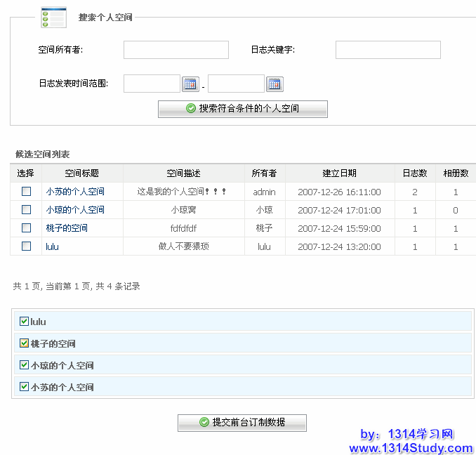The height and width of the screenshot is (455, 476).
Task: Click the search personal spaces button
Action: (x=242, y=109)
